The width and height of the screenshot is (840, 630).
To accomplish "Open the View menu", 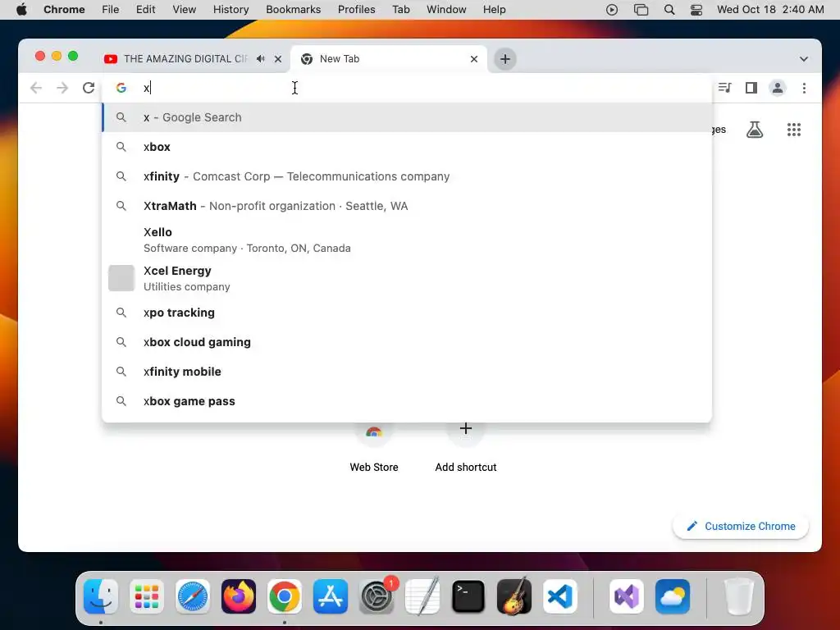I will (x=185, y=10).
